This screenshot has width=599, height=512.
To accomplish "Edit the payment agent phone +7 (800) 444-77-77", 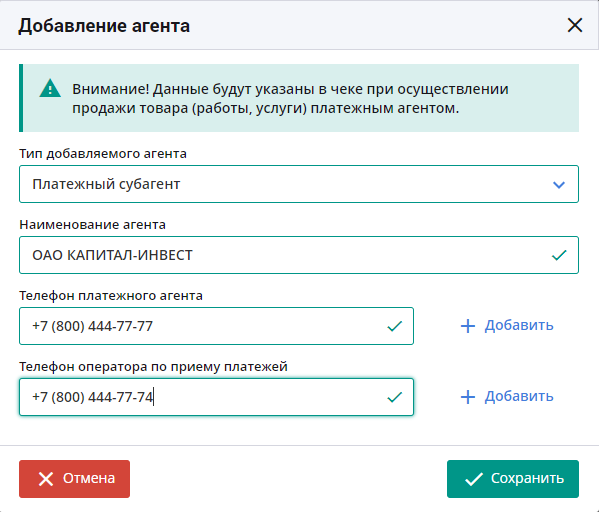I will tap(216, 326).
